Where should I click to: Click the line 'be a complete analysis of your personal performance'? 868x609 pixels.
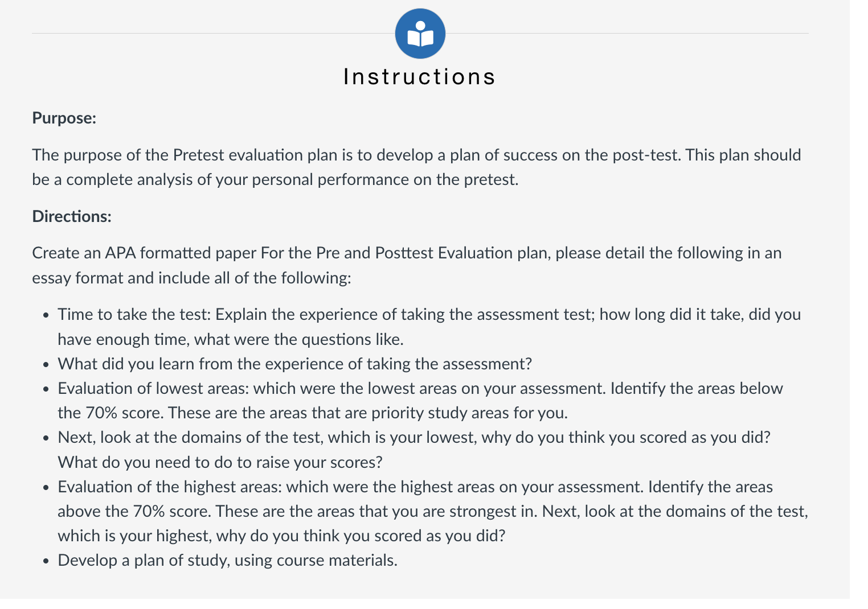click(x=276, y=180)
